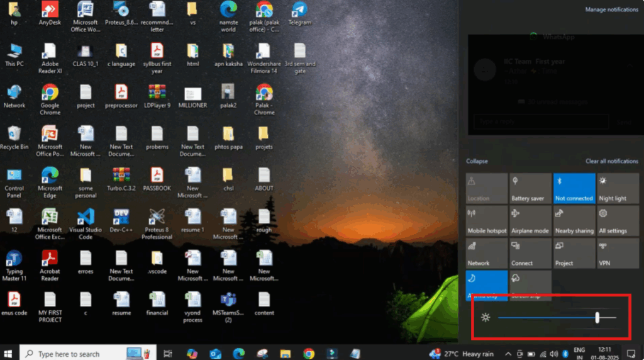Open Outlook from the taskbar
Image resolution: width=644 pixels, height=360 pixels.
pyautogui.click(x=215, y=354)
